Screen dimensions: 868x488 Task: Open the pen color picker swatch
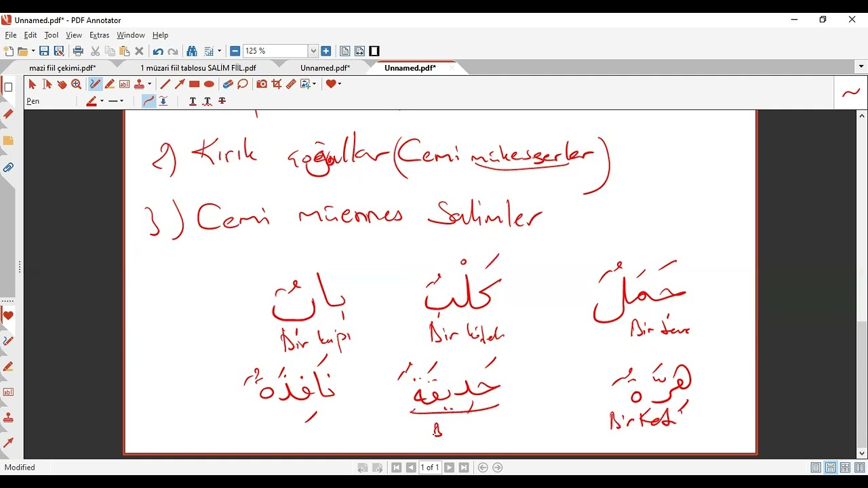coord(92,101)
